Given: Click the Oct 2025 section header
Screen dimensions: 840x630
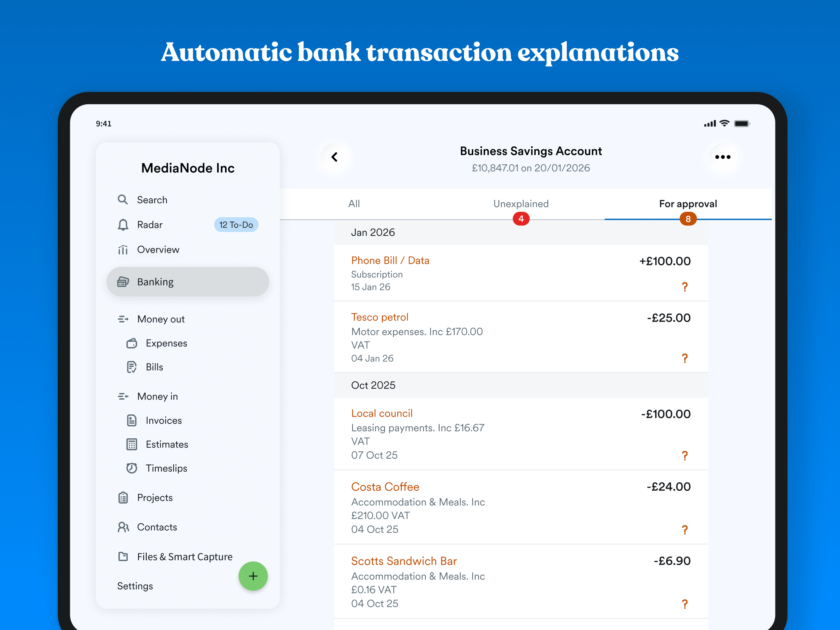Looking at the screenshot, I should (521, 385).
